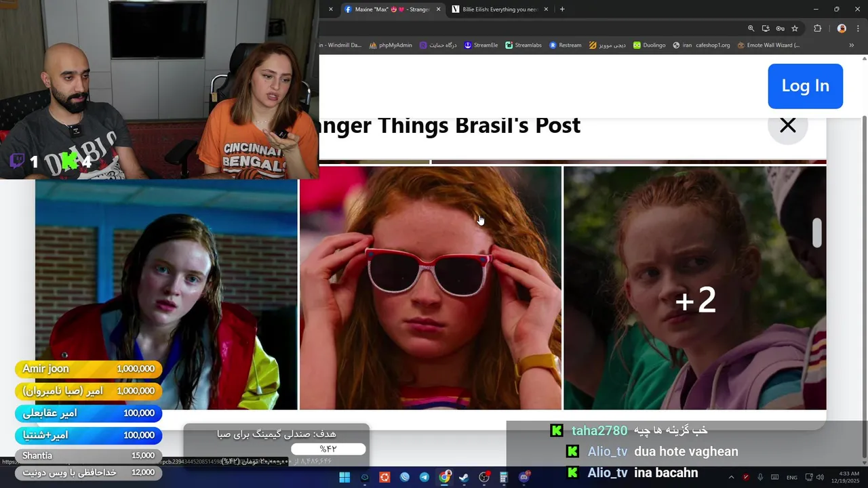Open Calculator from the taskbar
The width and height of the screenshot is (868, 488).
[x=504, y=477]
